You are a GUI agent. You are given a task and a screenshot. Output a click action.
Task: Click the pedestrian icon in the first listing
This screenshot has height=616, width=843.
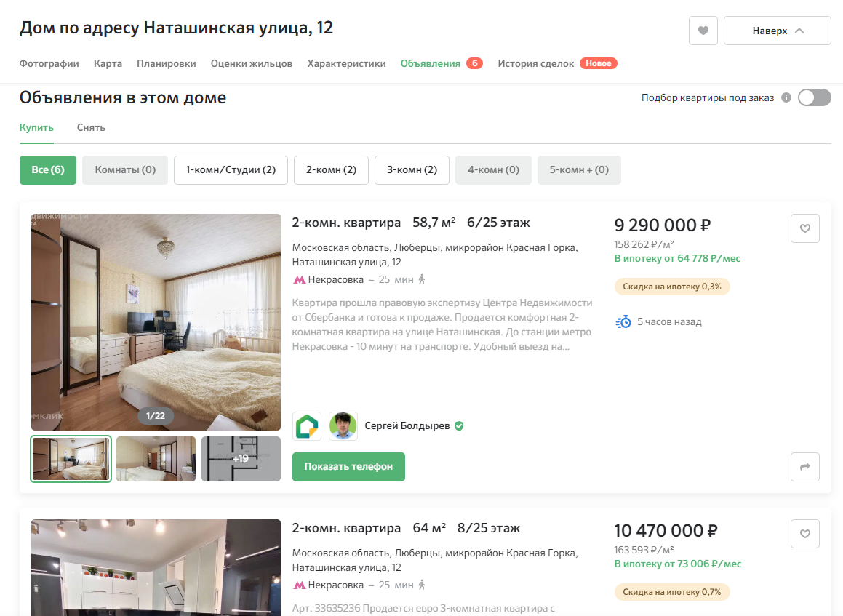(422, 279)
